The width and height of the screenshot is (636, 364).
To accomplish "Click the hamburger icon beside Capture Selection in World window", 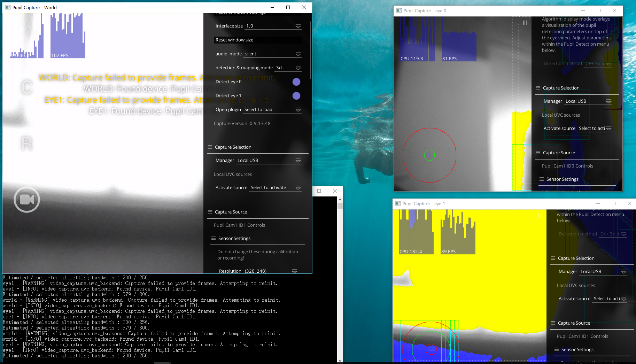I will (210, 147).
